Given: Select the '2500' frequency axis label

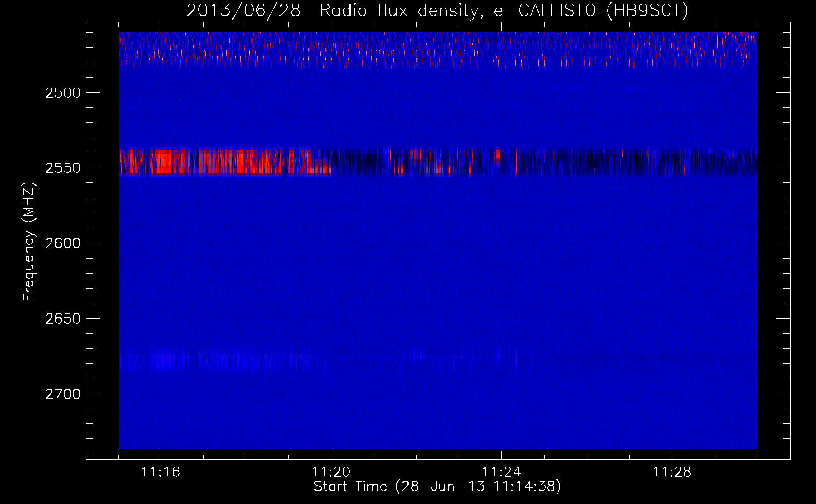Looking at the screenshot, I should (x=63, y=93).
